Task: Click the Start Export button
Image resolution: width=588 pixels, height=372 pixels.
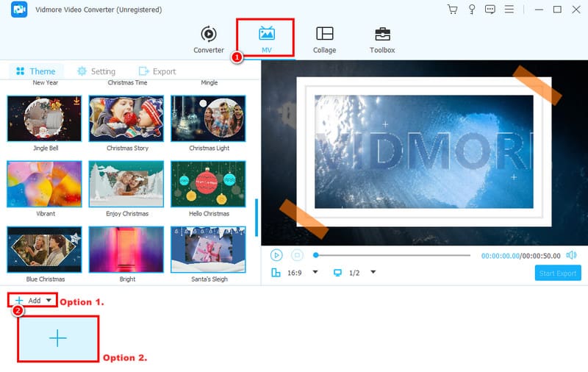Action: click(x=558, y=273)
